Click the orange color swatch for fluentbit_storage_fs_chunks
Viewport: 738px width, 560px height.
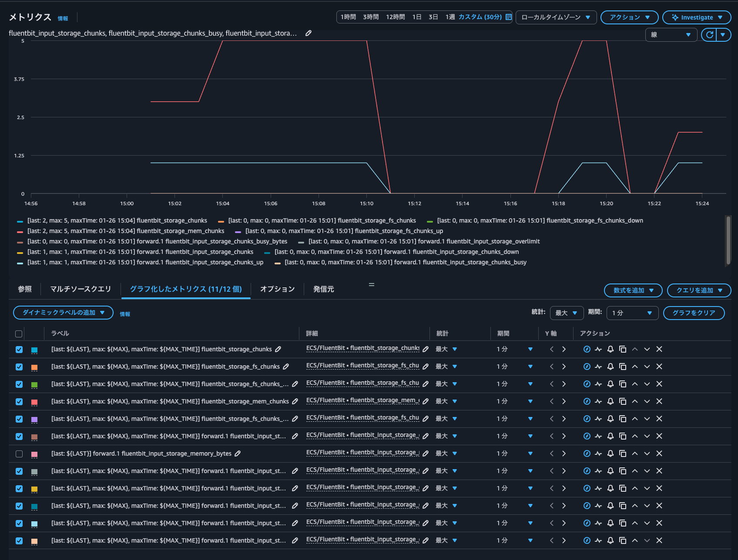click(34, 367)
